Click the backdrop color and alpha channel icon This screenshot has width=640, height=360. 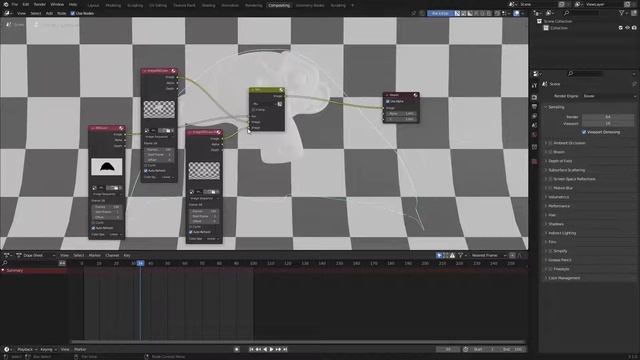[x=457, y=13]
